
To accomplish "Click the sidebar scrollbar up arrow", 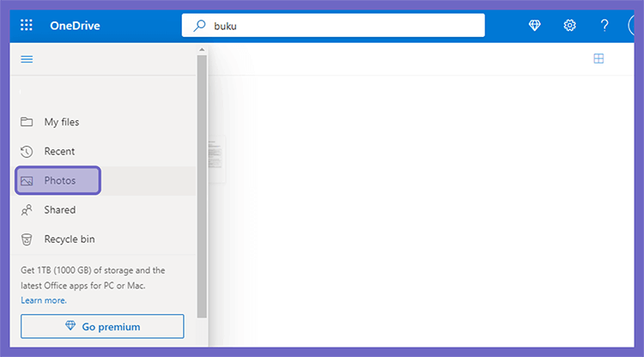I will [x=202, y=50].
